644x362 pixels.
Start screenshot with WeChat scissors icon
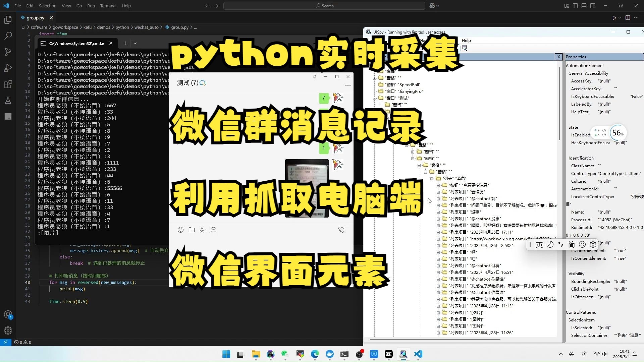click(x=203, y=230)
